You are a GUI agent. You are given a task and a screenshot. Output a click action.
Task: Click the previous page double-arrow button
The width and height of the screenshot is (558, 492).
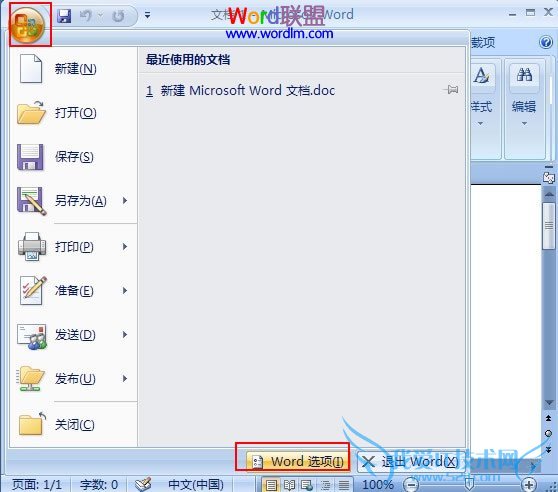coord(549,418)
